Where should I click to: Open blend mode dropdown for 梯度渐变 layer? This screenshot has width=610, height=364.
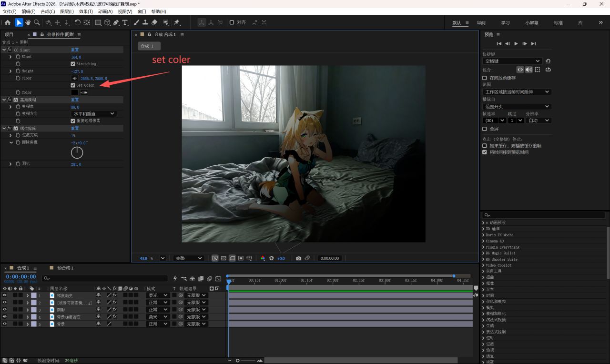pos(158,295)
